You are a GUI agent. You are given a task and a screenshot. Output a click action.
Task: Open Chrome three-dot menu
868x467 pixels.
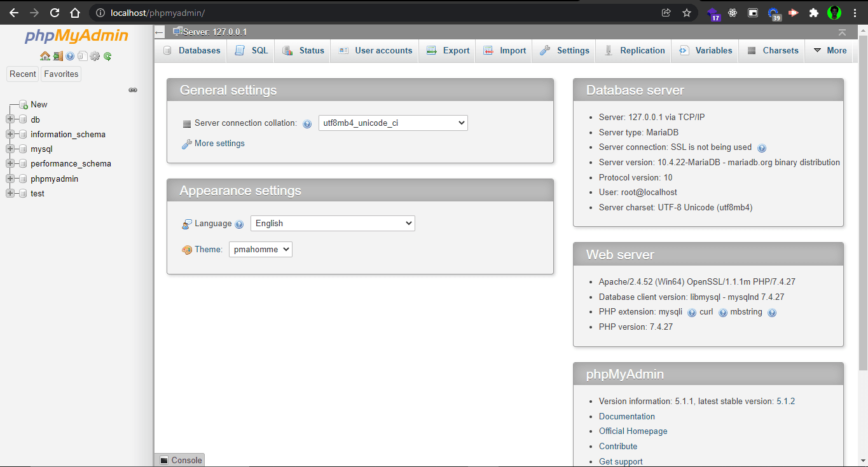pyautogui.click(x=855, y=13)
